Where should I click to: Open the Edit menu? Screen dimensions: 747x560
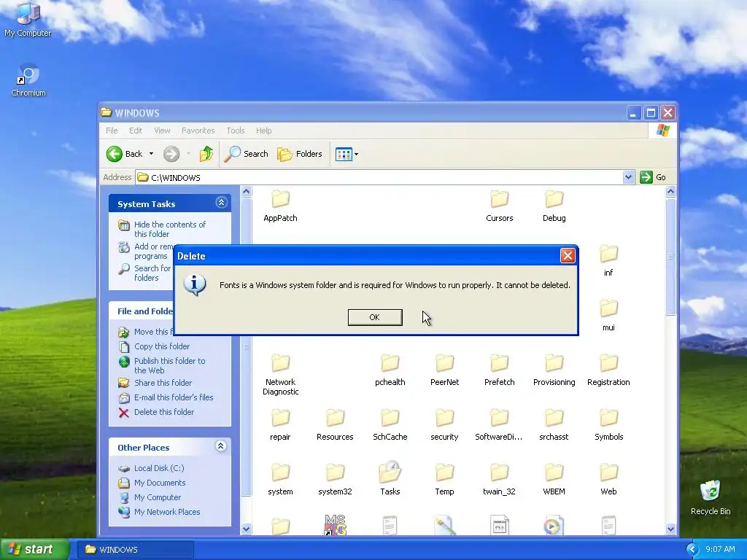tap(136, 131)
